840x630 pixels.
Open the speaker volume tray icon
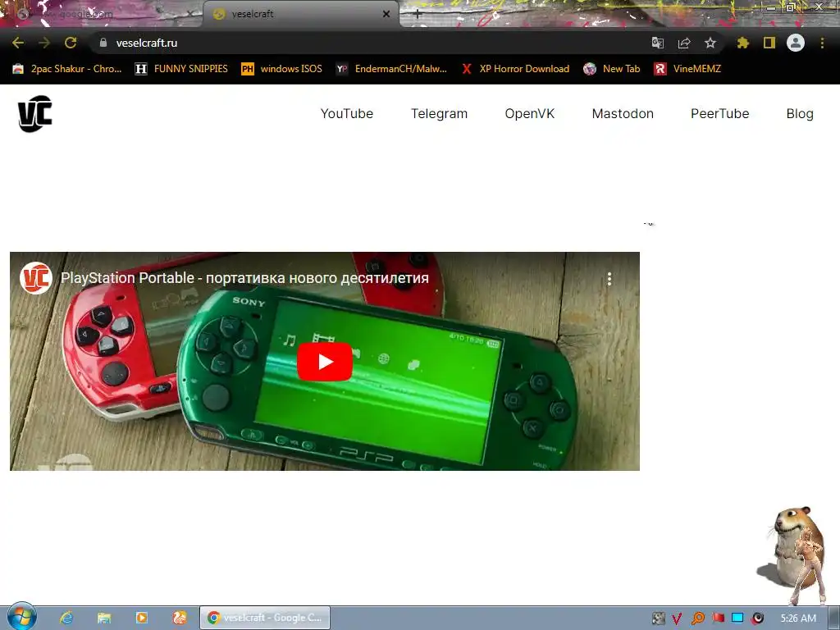pos(757,619)
